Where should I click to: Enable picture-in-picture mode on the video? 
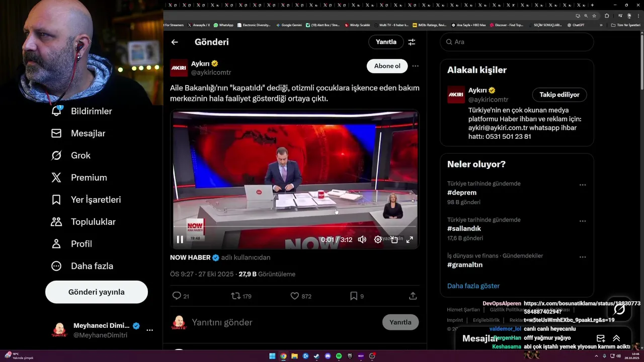[x=394, y=239]
